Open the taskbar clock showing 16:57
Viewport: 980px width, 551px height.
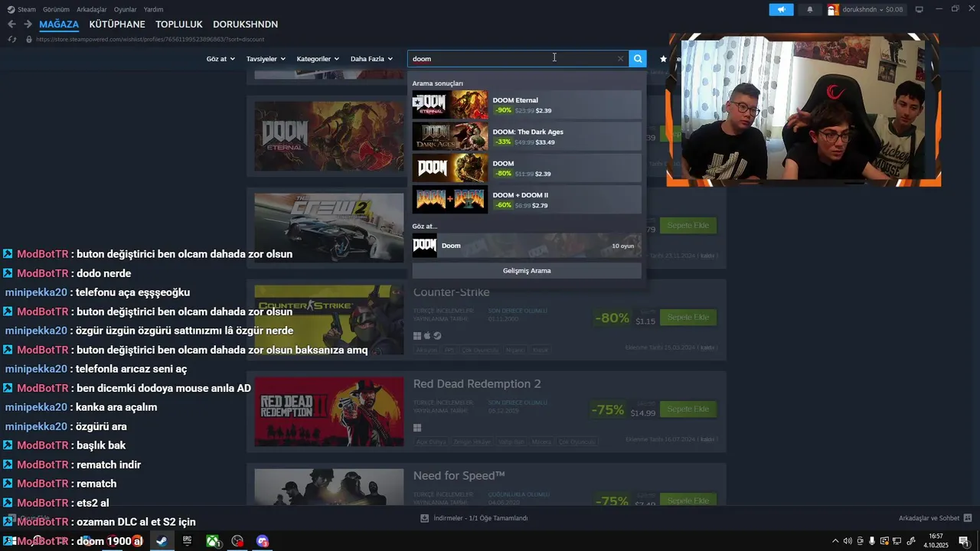point(936,541)
